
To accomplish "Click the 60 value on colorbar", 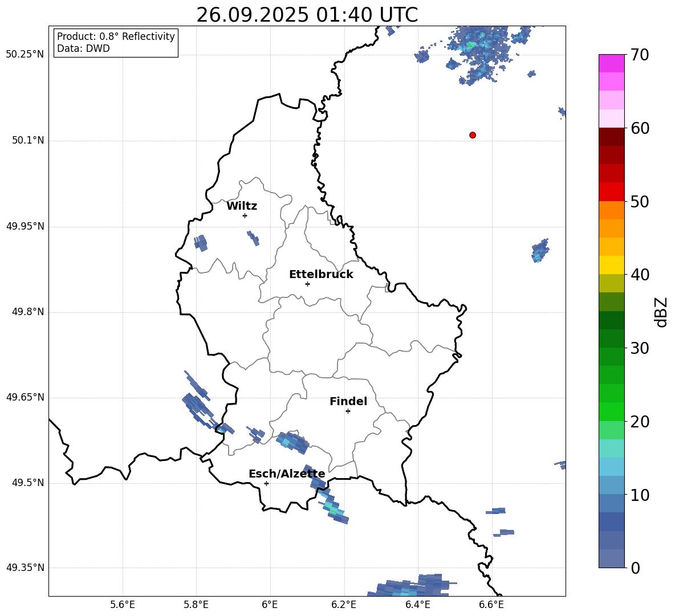I will (640, 128).
